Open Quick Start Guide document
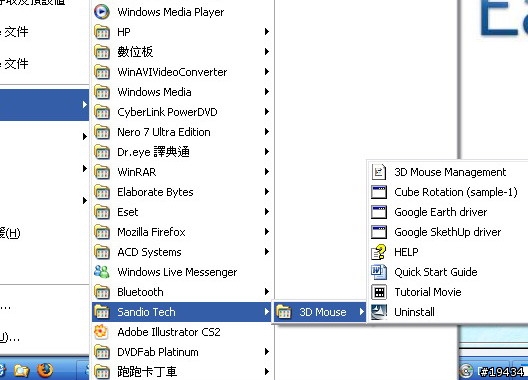 [448, 272]
